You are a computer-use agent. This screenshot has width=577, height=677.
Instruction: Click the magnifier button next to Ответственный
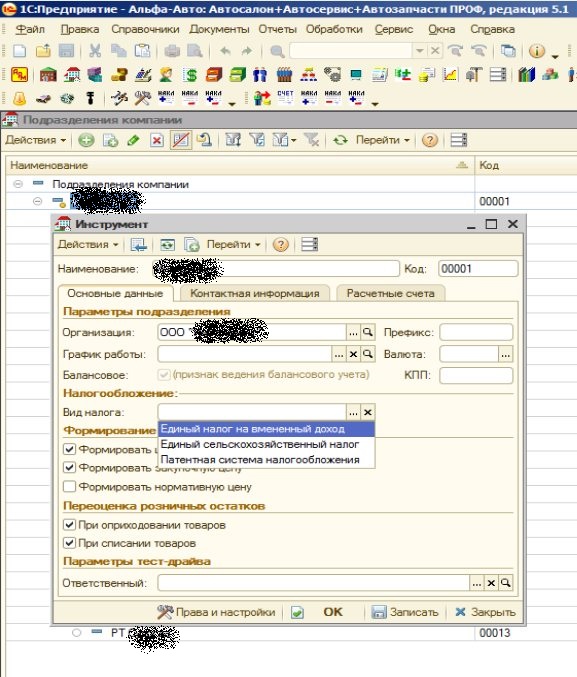click(506, 583)
